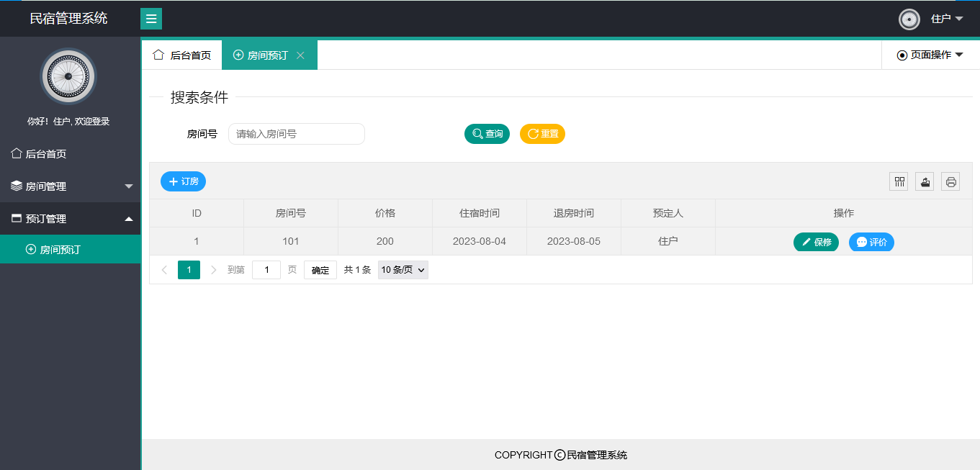Close the 房间预订 tab
Screen dimensions: 980x470
coord(301,55)
